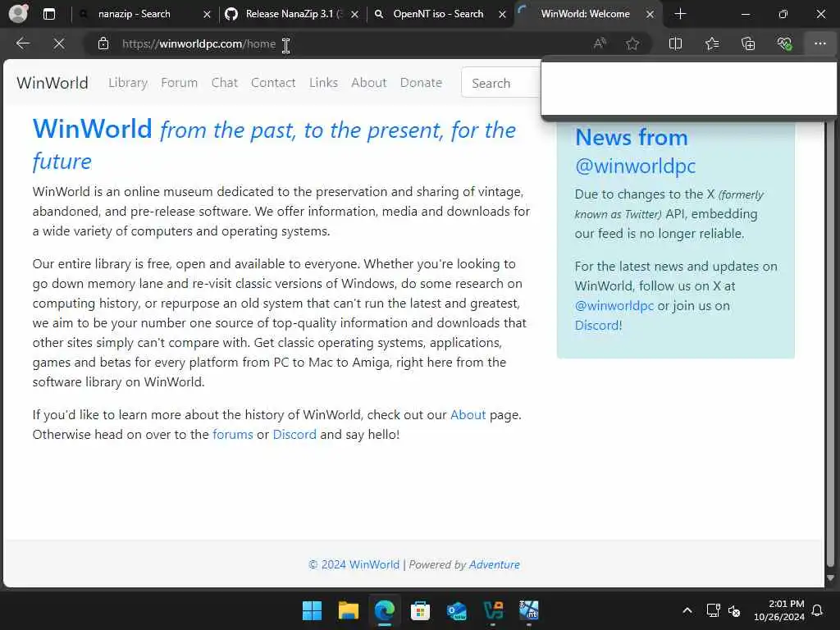Click the WinWorld site logo text

click(x=52, y=83)
